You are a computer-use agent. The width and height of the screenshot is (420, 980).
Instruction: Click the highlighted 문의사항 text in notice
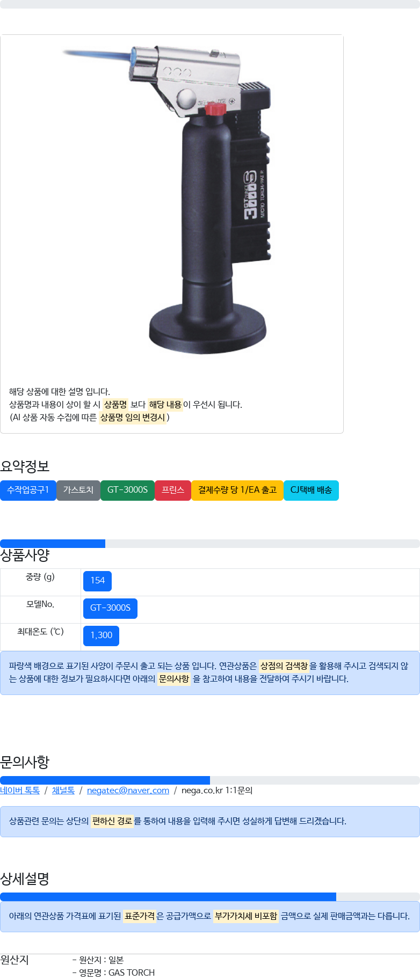pyautogui.click(x=174, y=679)
